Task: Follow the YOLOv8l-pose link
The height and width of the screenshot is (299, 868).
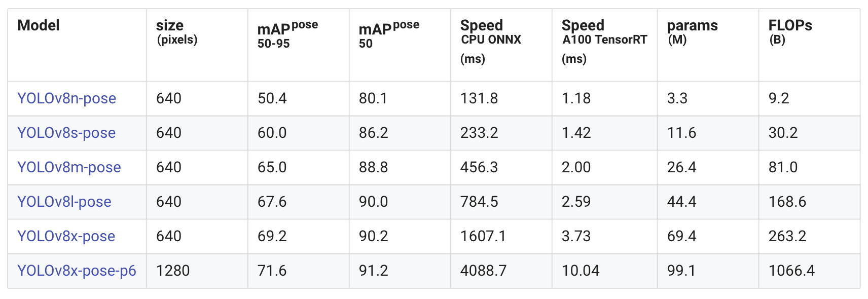Action: [64, 202]
